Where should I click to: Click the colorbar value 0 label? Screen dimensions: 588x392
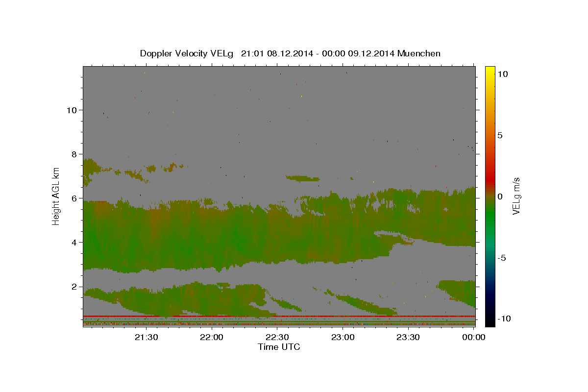500,196
